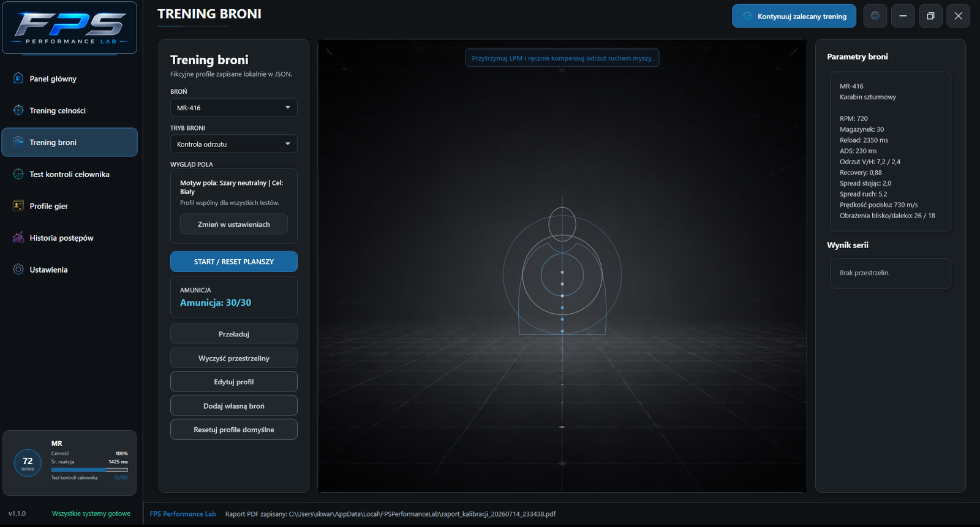Click Kontynuuj zalecany trening button
Screen dimensions: 980x527
pyautogui.click(x=794, y=16)
